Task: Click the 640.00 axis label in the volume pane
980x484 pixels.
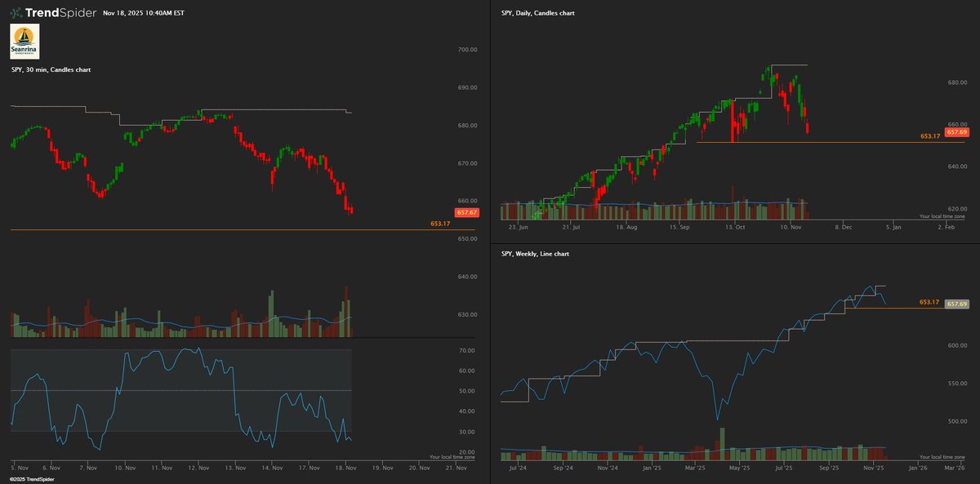Action: click(x=467, y=277)
